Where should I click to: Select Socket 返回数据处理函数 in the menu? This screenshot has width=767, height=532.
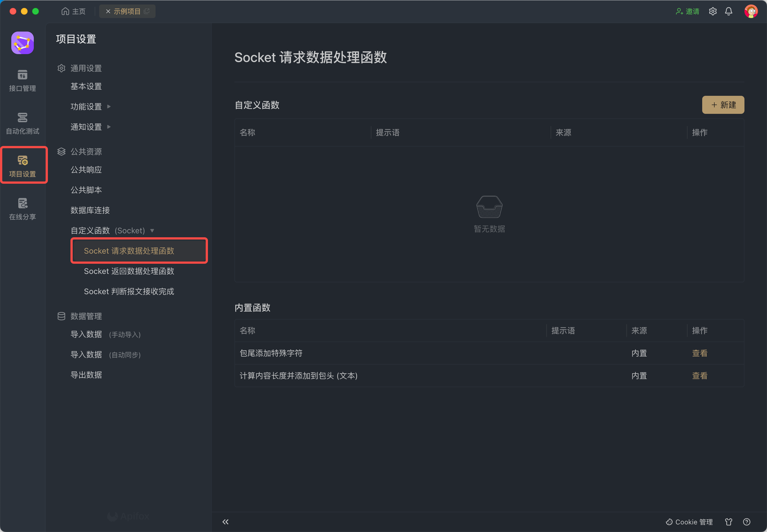(129, 271)
